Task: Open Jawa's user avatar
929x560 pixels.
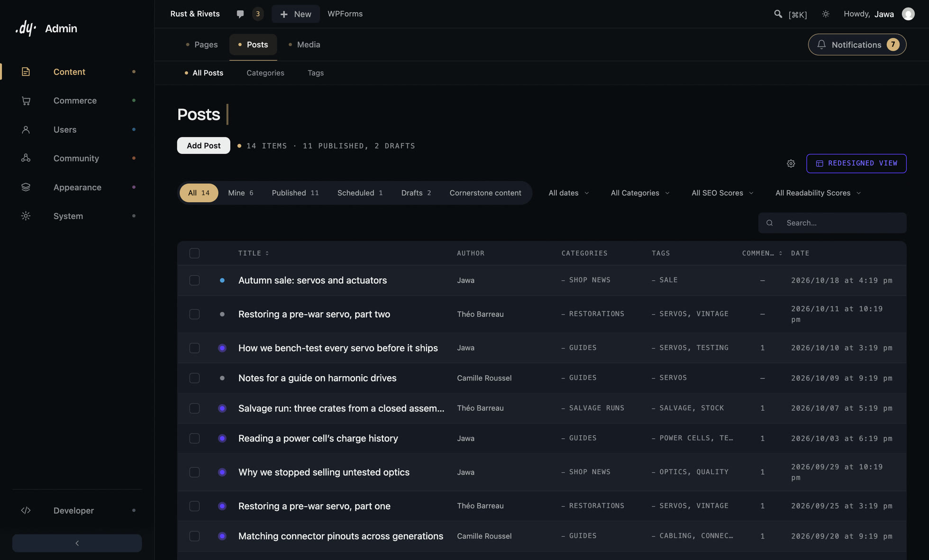Action: point(908,14)
